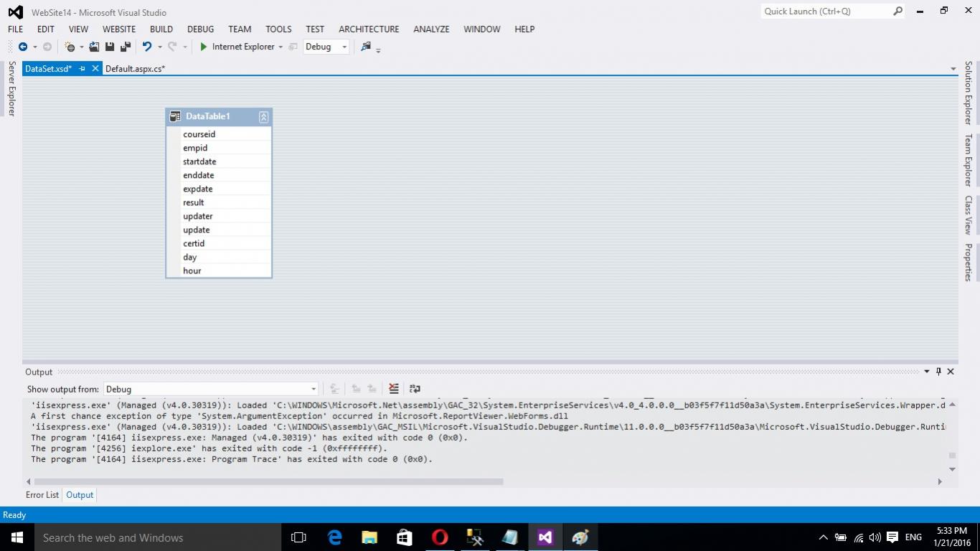The height and width of the screenshot is (551, 980).
Task: Open the HELP menu
Action: (x=524, y=29)
